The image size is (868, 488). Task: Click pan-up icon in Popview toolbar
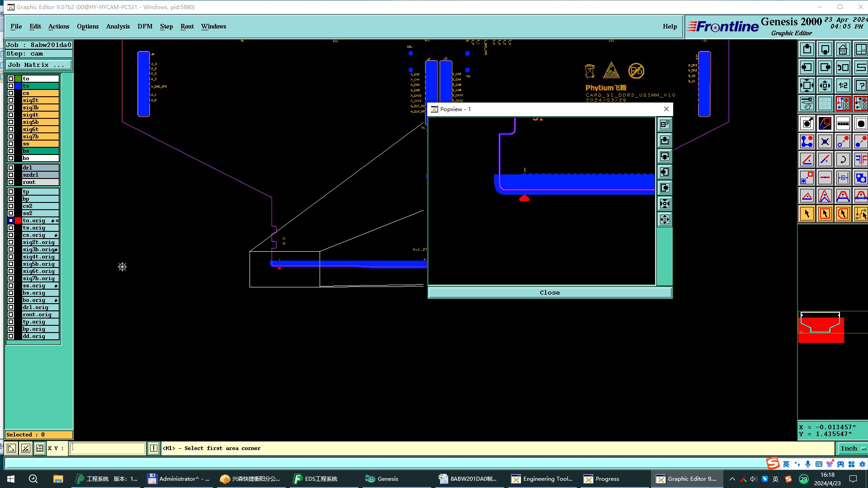pyautogui.click(x=665, y=141)
